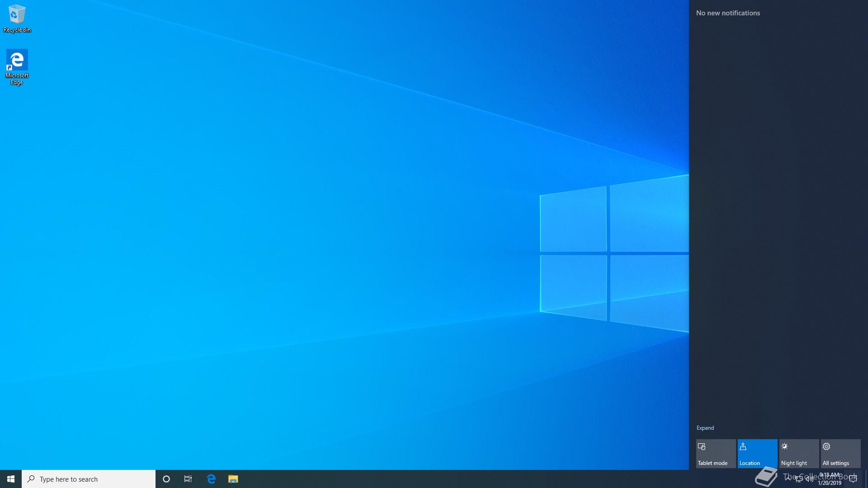
Task: Expand the quick actions list
Action: click(705, 428)
